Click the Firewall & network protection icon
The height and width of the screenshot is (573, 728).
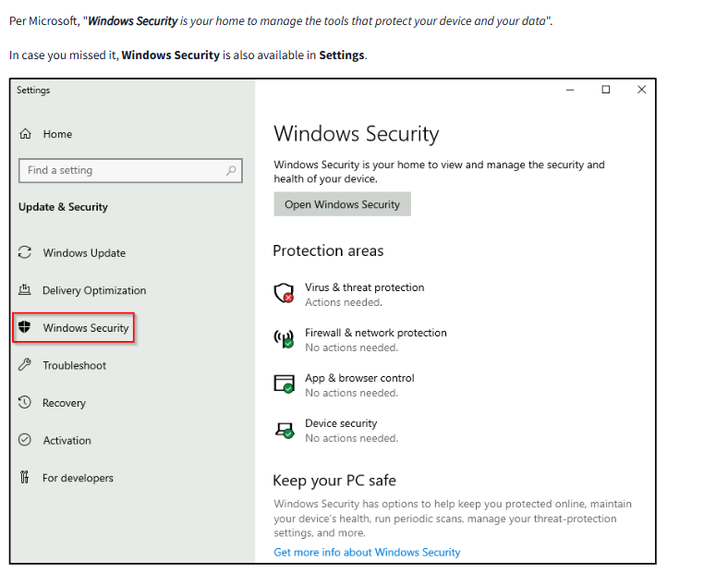[284, 339]
